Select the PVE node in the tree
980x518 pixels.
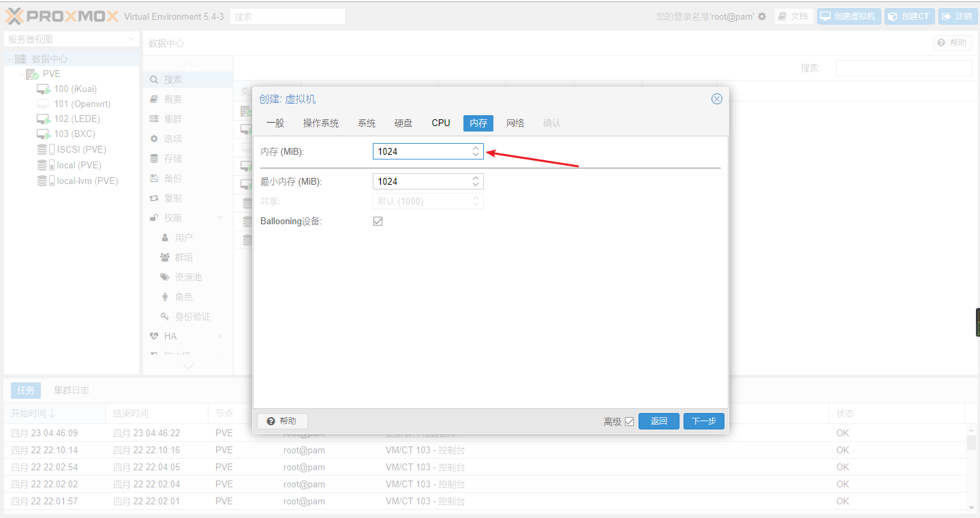pos(72,74)
